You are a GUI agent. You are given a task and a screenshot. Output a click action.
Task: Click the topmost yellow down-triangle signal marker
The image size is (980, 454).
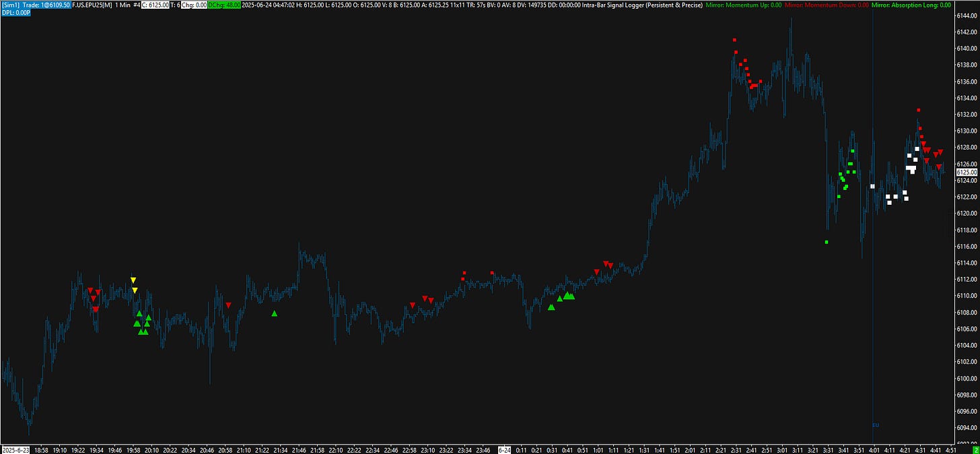pyautogui.click(x=133, y=280)
